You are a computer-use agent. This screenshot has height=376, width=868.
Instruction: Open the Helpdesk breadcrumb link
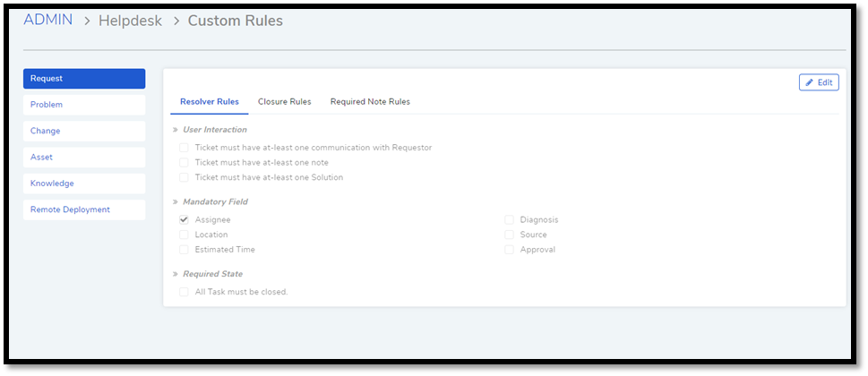(x=131, y=21)
